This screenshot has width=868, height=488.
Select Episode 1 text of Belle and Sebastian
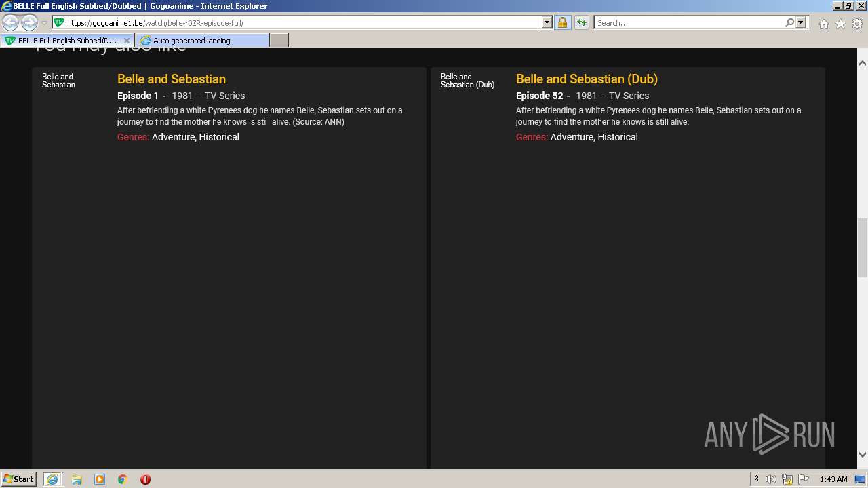(x=138, y=96)
